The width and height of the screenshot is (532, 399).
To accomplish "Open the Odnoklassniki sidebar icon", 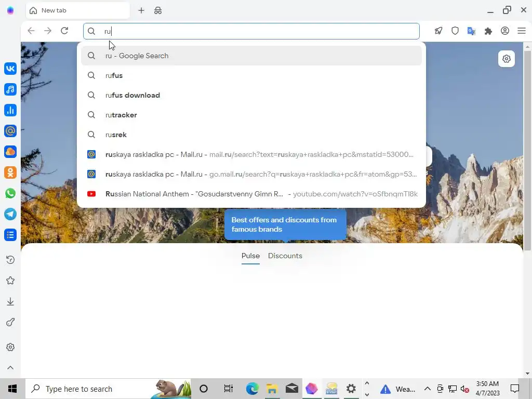I will [10, 172].
